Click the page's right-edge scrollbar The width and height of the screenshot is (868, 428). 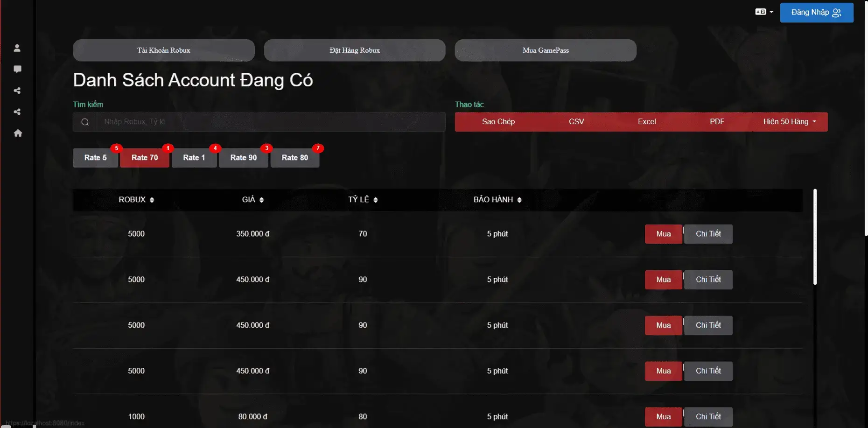pyautogui.click(x=866, y=118)
